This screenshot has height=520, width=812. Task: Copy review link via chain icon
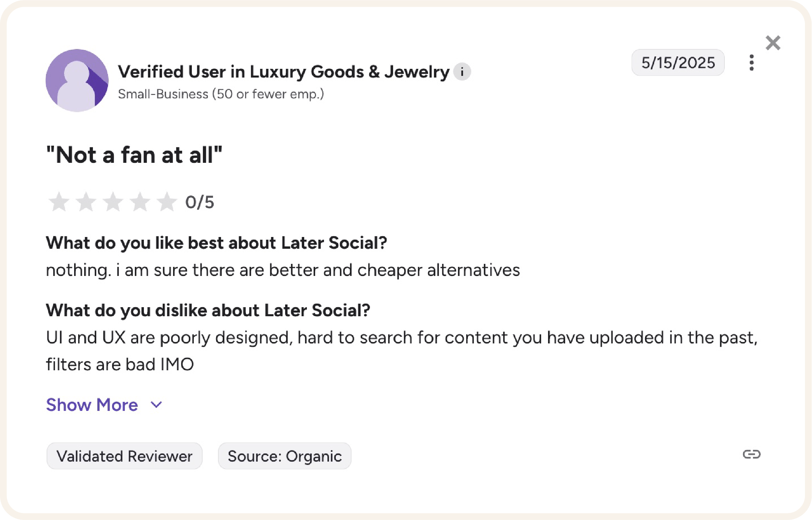click(752, 454)
